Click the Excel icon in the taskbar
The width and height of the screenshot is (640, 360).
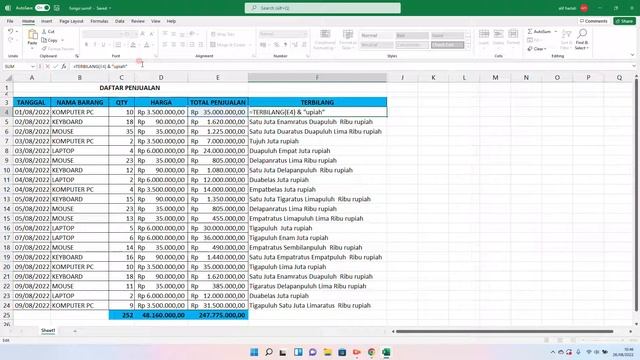point(386,352)
